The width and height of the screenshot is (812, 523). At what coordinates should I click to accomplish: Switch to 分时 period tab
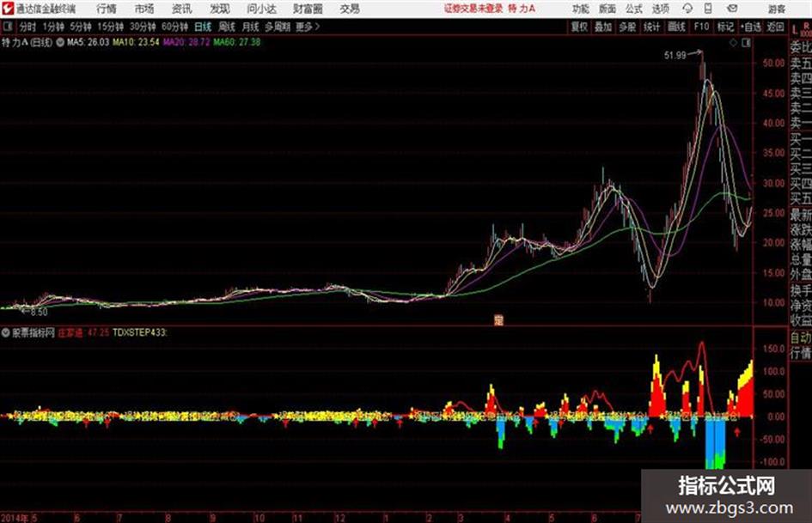(x=27, y=27)
